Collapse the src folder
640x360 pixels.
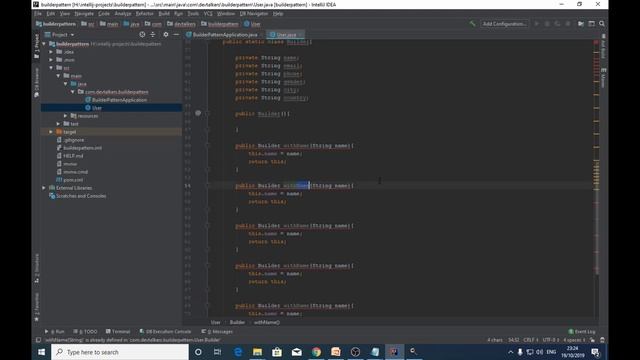coord(51,68)
